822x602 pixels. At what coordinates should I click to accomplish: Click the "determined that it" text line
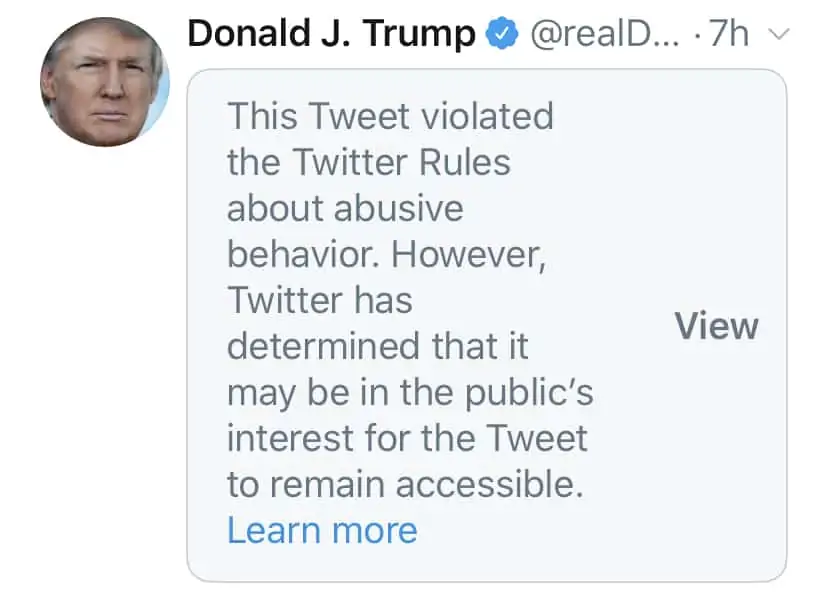(378, 346)
